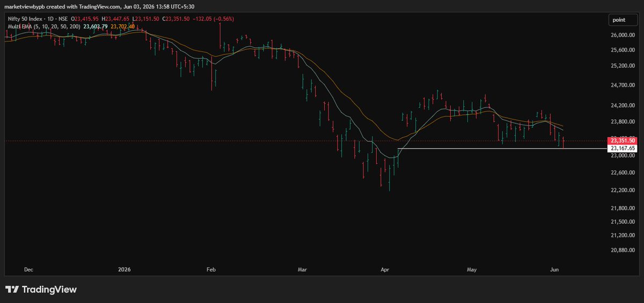Screen dimensions: 644x303
Task: Click the 25,200.00 price axis label
Action: (x=623, y=66)
